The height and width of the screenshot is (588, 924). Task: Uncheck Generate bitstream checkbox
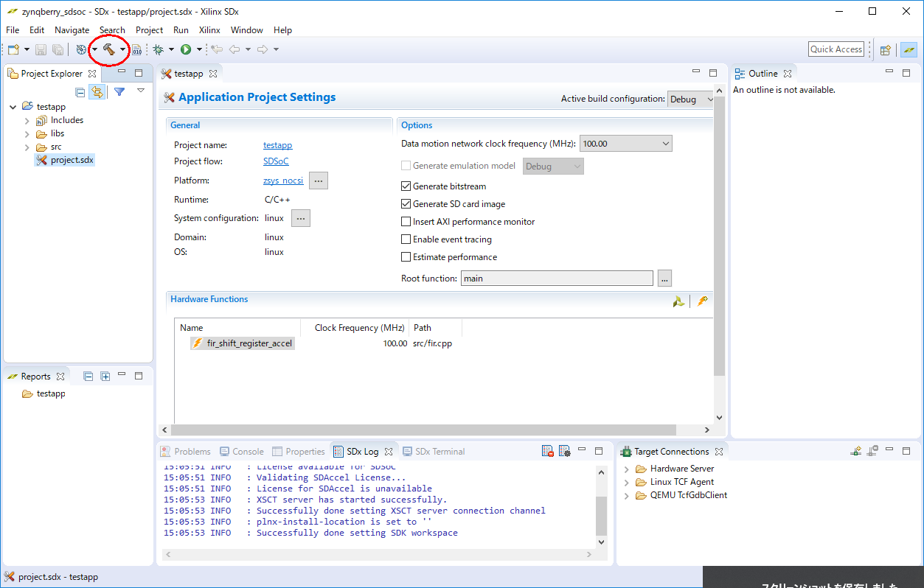click(x=406, y=186)
